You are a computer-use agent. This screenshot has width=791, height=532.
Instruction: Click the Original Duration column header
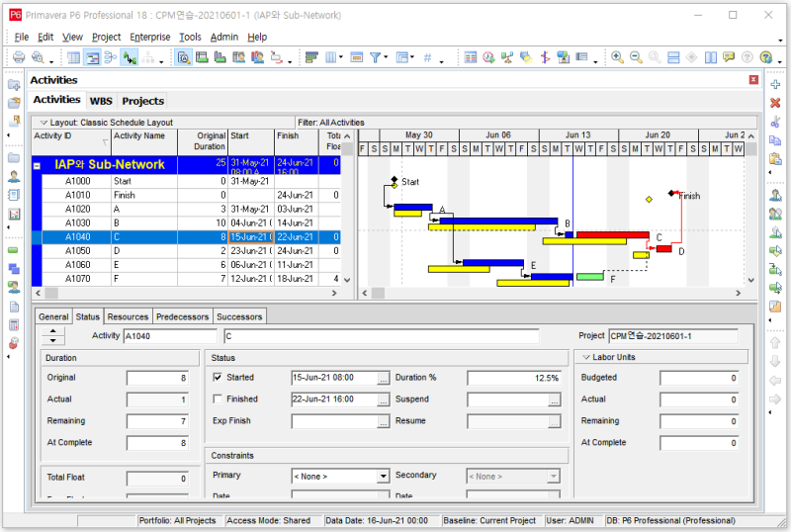point(203,141)
